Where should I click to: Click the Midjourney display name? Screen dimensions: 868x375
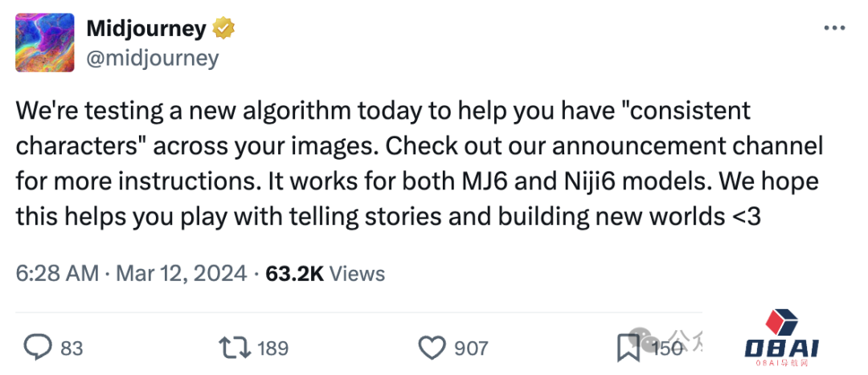148,29
